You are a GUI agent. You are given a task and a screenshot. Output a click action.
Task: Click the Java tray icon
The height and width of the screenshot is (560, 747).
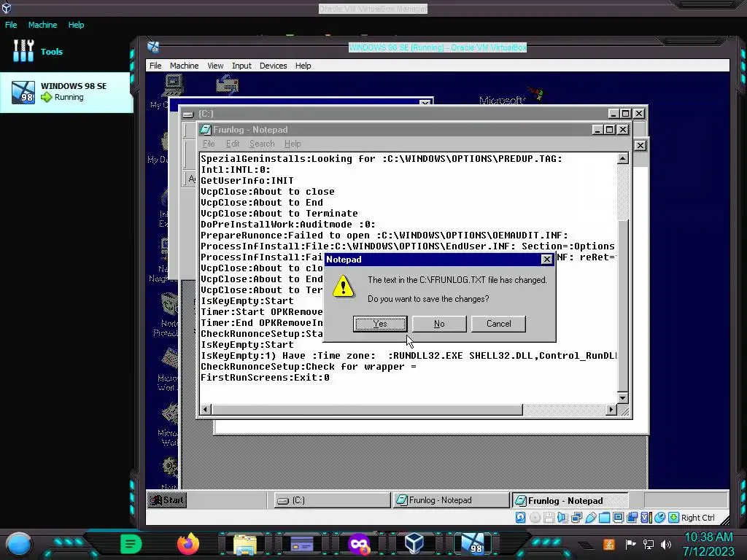[609, 544]
